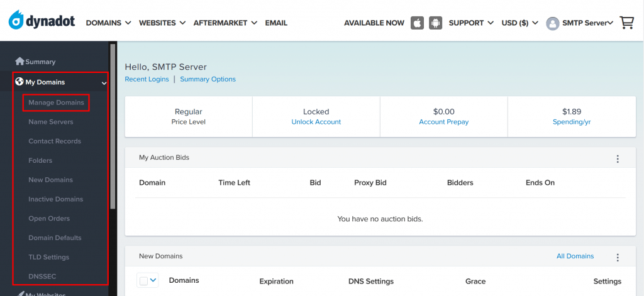Click the sidebar vertical scrollbar

113,128
